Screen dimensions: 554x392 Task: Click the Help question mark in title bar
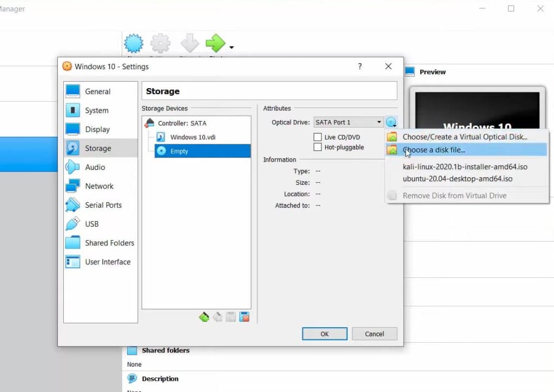tap(360, 67)
